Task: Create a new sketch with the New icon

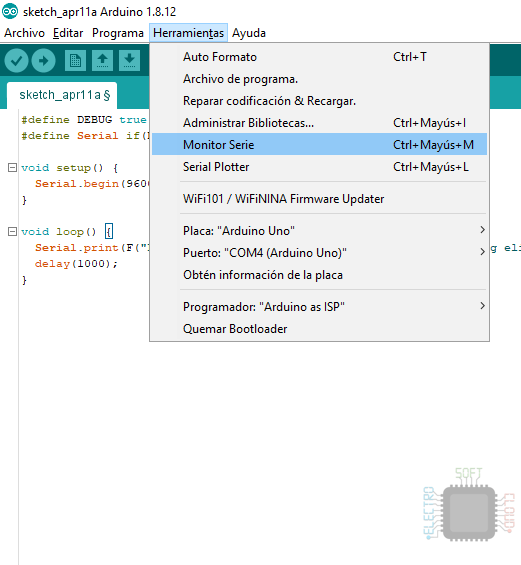Action: pos(75,61)
